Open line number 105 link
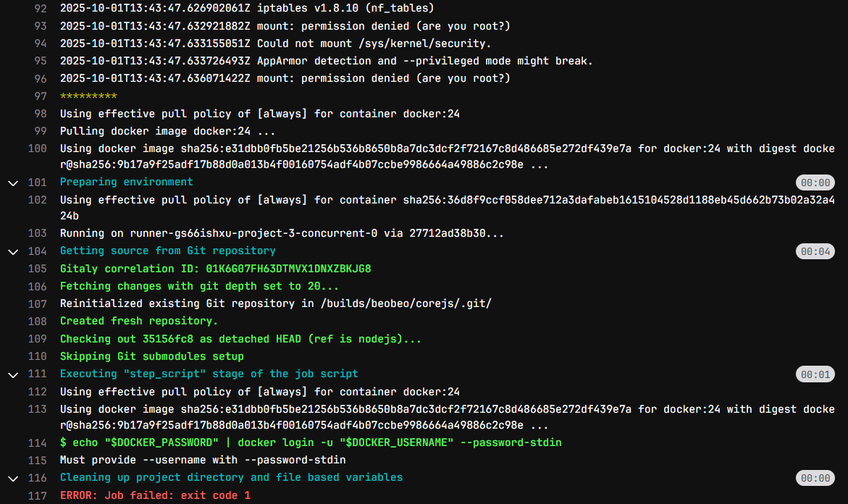 [37, 269]
